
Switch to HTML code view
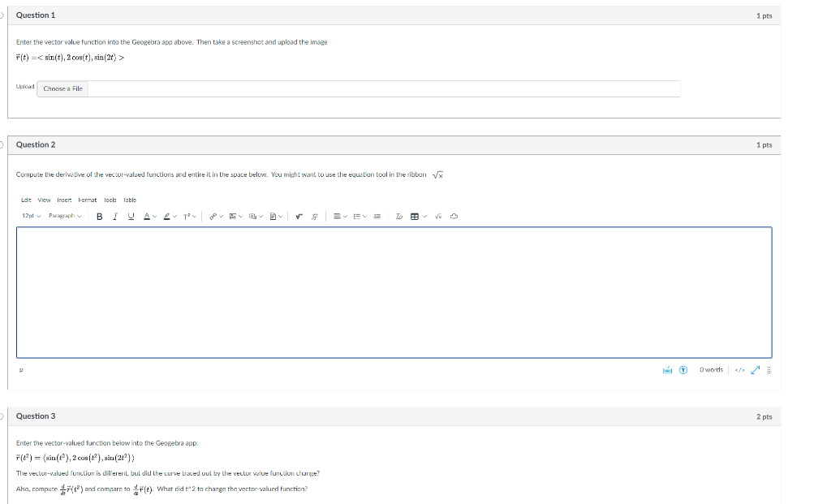click(x=739, y=370)
